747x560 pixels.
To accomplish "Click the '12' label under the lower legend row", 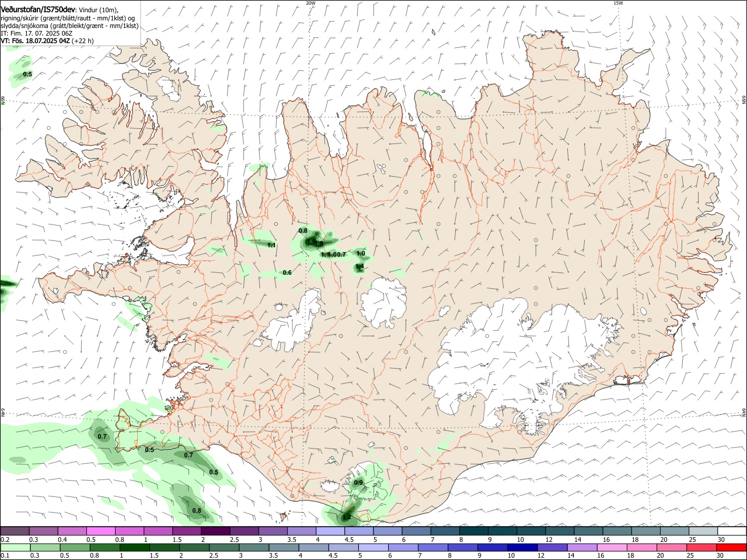I will [x=540, y=556].
